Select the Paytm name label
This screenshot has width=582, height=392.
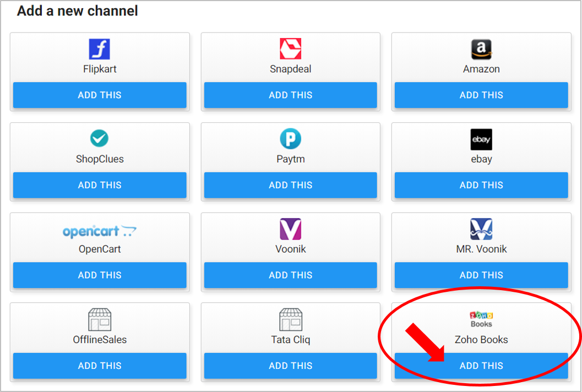coord(290,159)
